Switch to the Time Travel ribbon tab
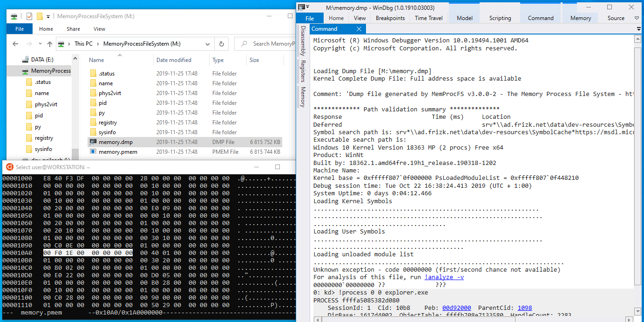 click(429, 18)
